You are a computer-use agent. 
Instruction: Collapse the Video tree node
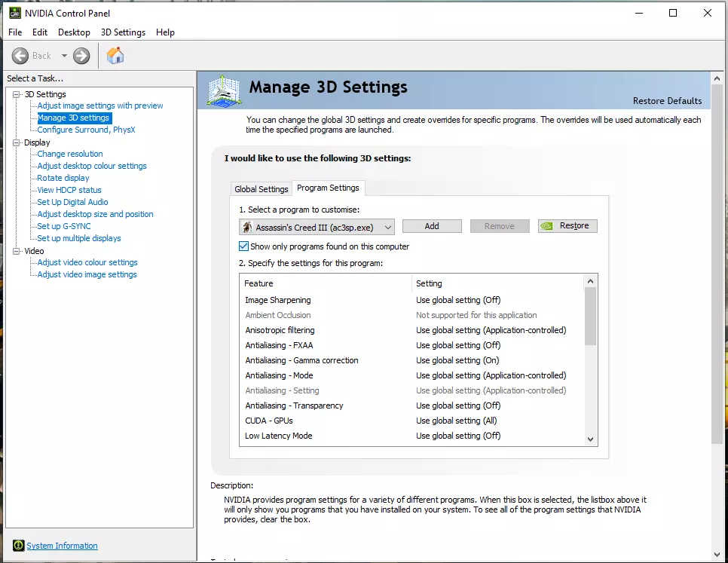17,251
